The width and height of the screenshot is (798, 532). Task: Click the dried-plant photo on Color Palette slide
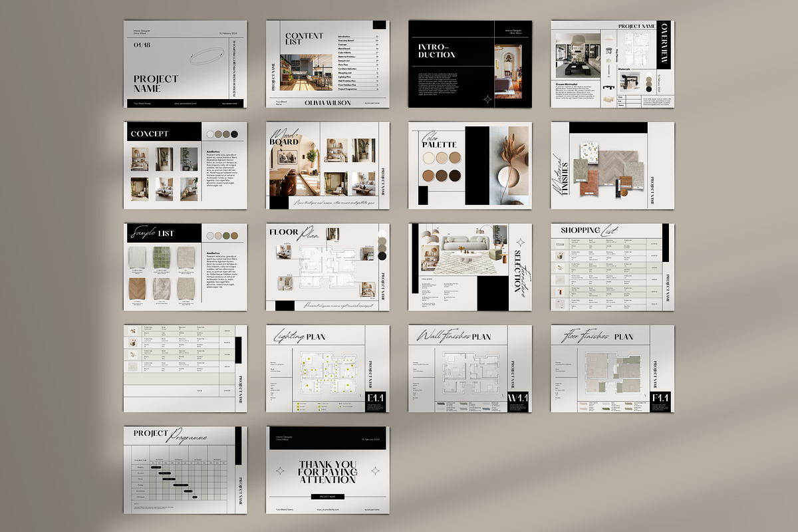[x=509, y=165]
